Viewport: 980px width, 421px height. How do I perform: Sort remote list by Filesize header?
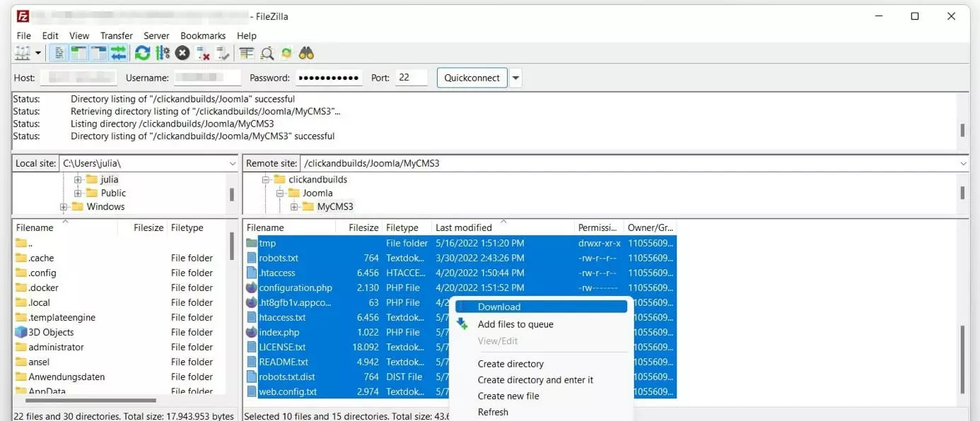[x=359, y=227]
